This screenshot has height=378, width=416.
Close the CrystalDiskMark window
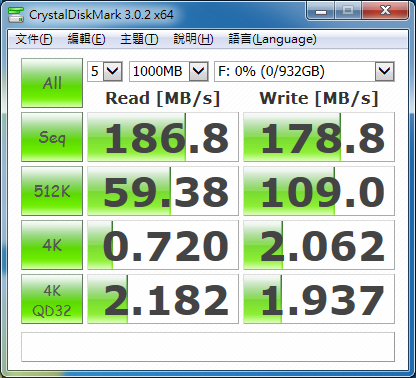(x=385, y=11)
